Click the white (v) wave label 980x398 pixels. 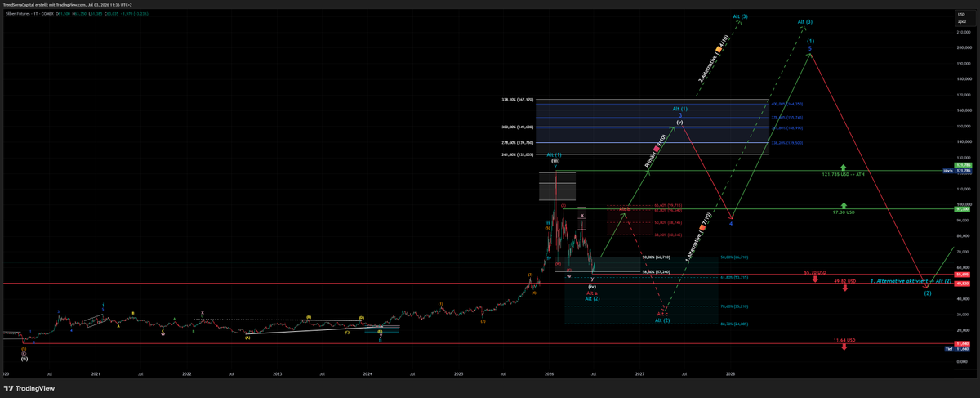point(679,122)
